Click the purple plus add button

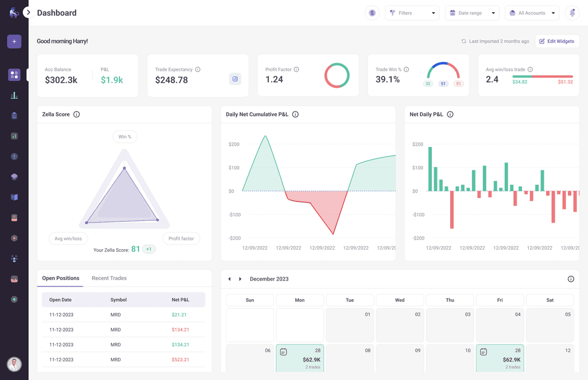coord(14,41)
